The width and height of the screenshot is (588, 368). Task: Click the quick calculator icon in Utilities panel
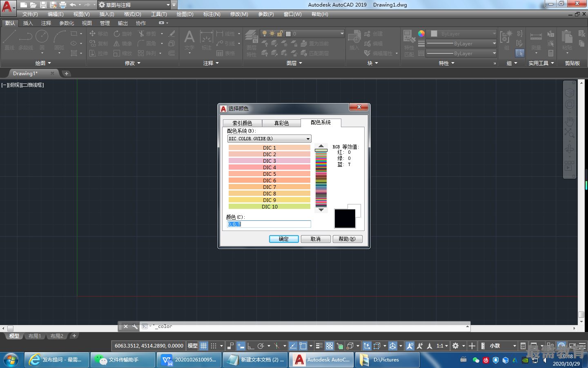coord(551,53)
